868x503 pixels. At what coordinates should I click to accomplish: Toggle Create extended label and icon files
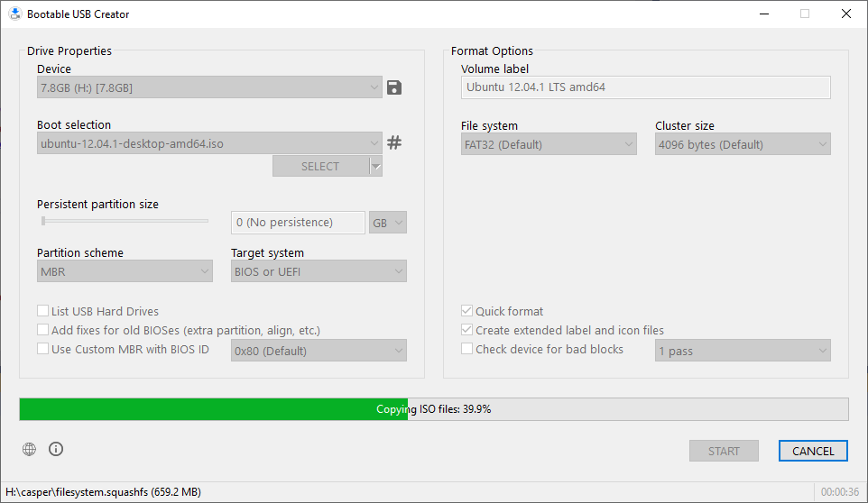coord(467,330)
